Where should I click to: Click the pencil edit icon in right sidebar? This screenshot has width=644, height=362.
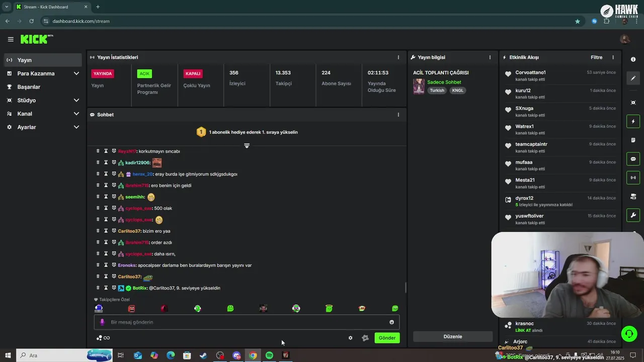[x=633, y=78]
